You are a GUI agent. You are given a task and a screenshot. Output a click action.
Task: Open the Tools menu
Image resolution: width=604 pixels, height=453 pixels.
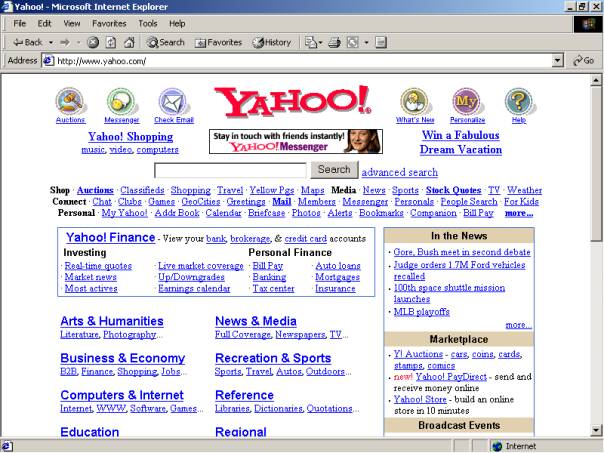tap(147, 23)
